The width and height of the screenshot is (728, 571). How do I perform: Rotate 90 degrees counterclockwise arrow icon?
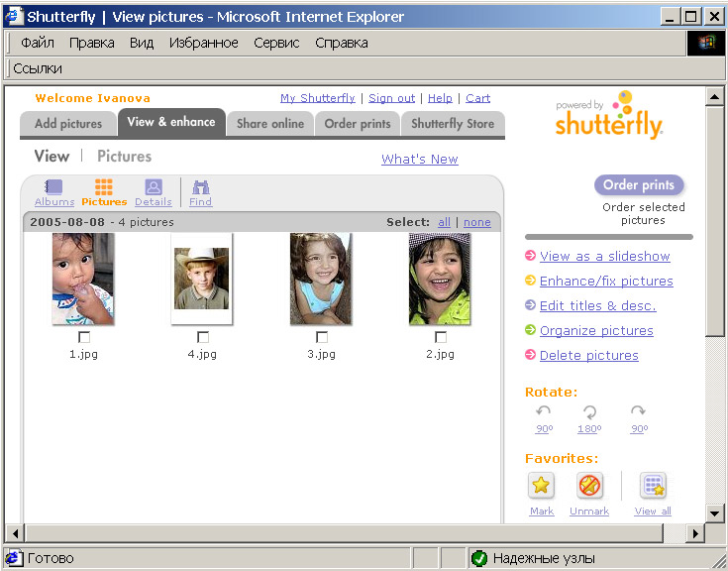pos(543,411)
